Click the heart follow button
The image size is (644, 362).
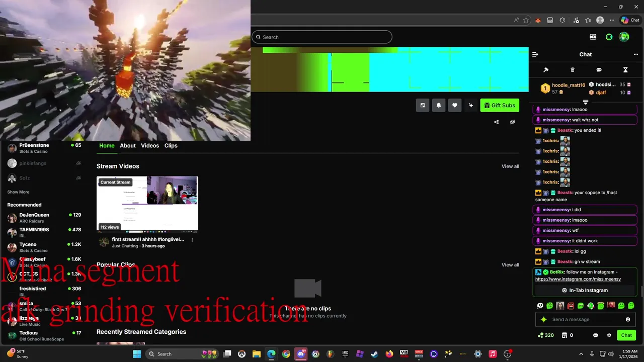pyautogui.click(x=455, y=105)
